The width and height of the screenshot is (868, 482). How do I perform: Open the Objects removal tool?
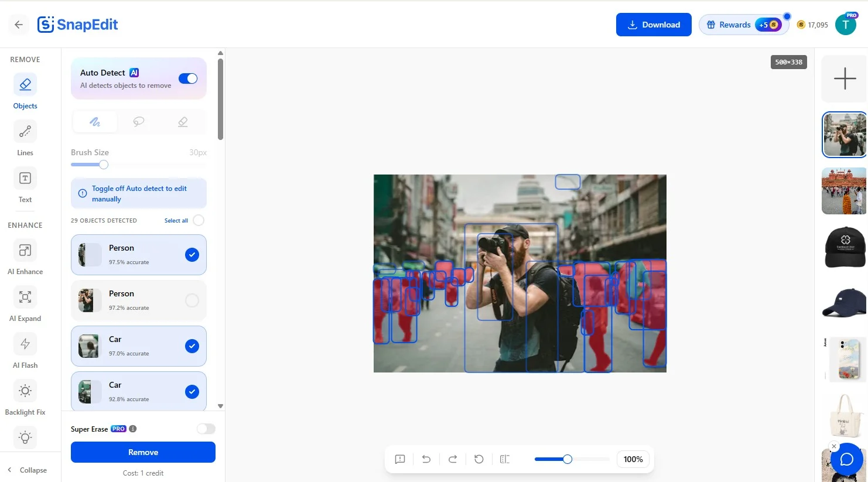pos(25,91)
